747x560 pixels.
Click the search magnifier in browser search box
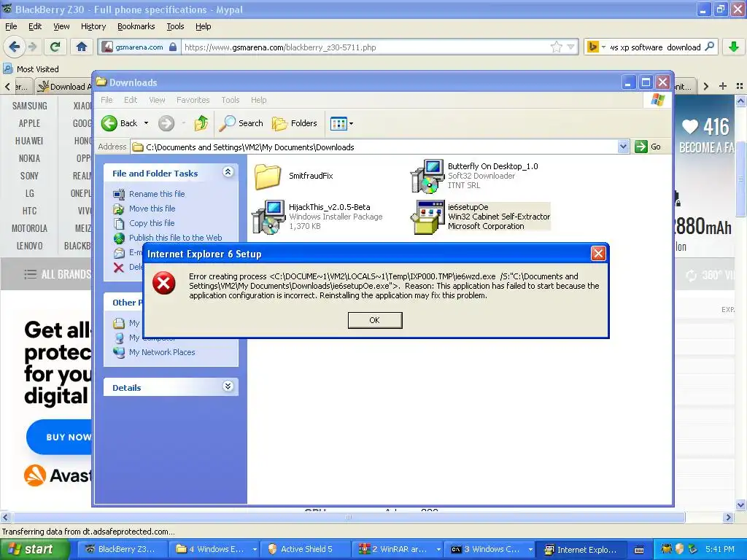pos(709,47)
